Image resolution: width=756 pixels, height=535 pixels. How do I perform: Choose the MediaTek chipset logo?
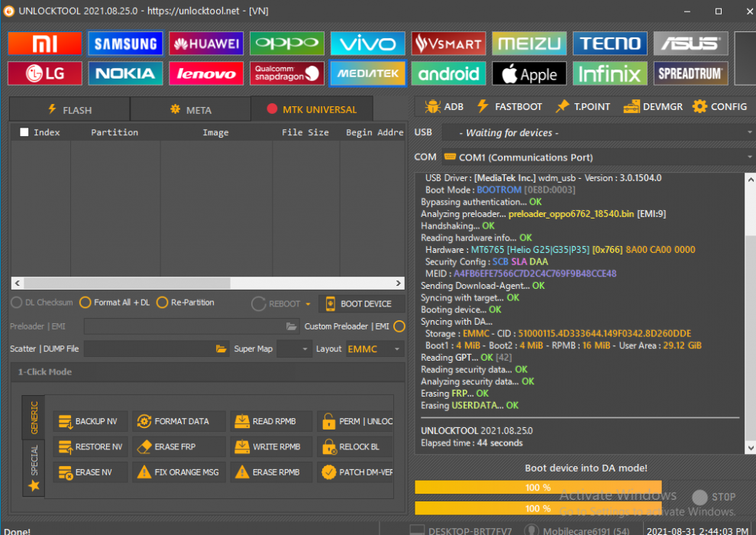pyautogui.click(x=367, y=73)
